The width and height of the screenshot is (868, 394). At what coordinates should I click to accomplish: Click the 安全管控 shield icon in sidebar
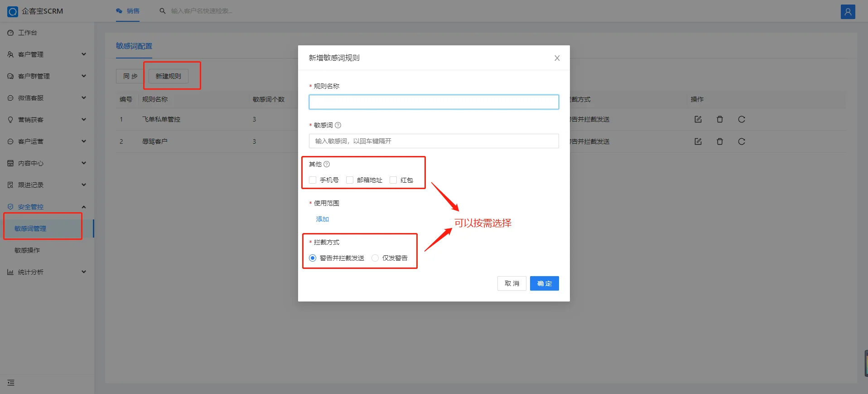click(10, 207)
